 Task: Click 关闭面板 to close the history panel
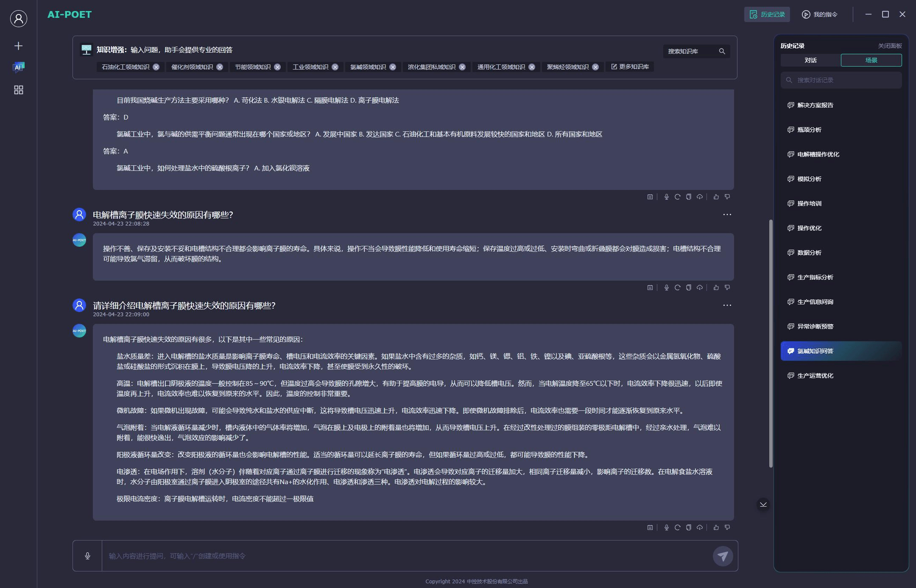890,45
